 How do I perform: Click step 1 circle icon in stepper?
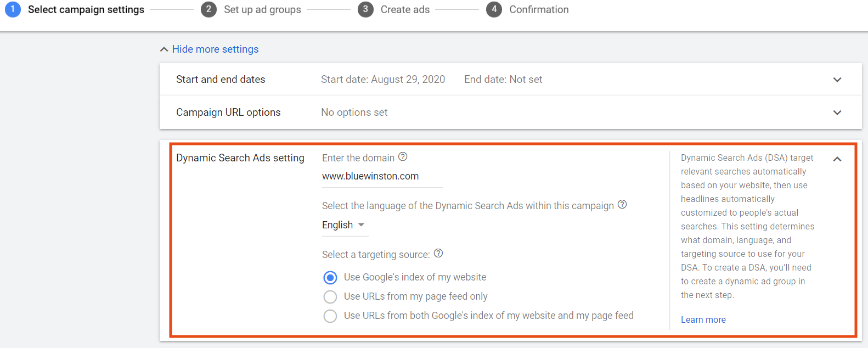[13, 9]
